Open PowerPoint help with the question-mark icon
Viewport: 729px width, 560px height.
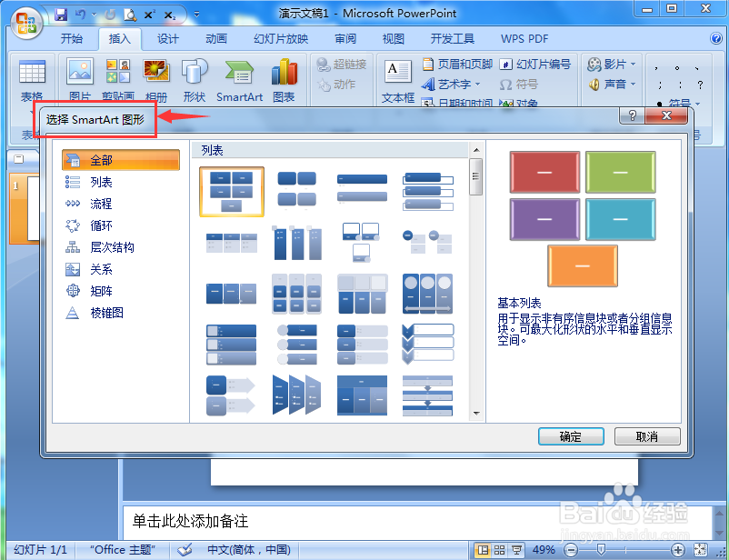coord(716,38)
